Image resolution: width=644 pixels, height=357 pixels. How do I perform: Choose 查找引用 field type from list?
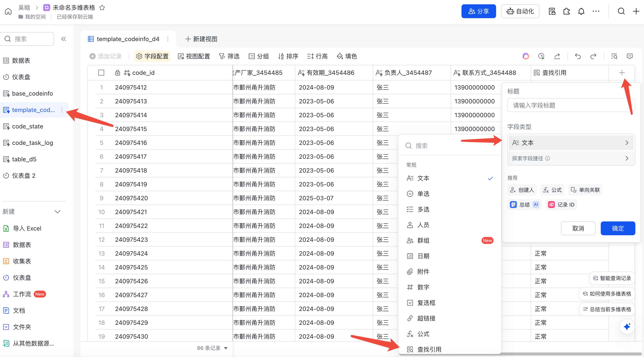pos(450,349)
